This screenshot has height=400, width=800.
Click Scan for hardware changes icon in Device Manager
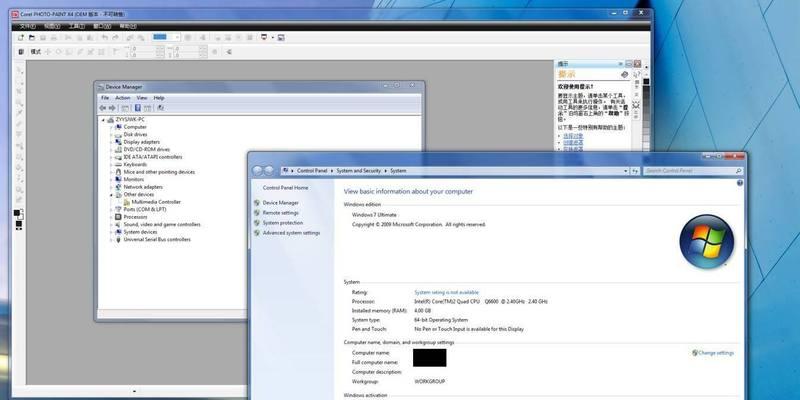click(x=161, y=108)
